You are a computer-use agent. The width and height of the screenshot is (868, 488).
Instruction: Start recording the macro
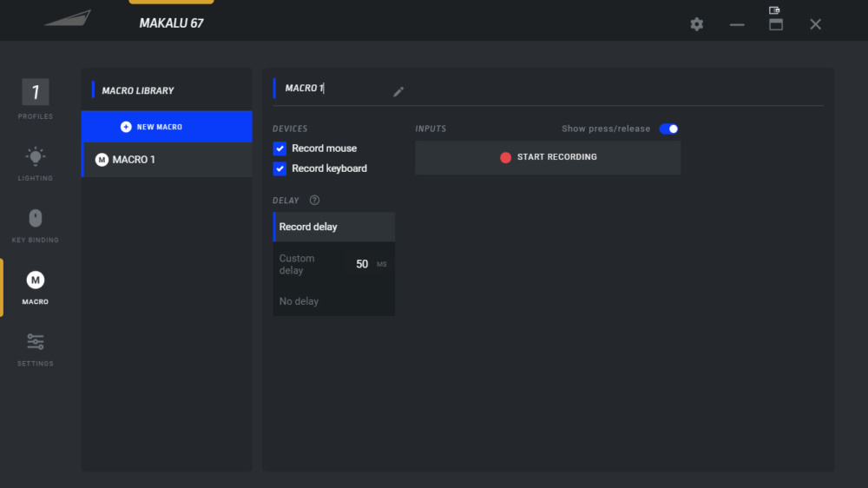click(x=548, y=157)
